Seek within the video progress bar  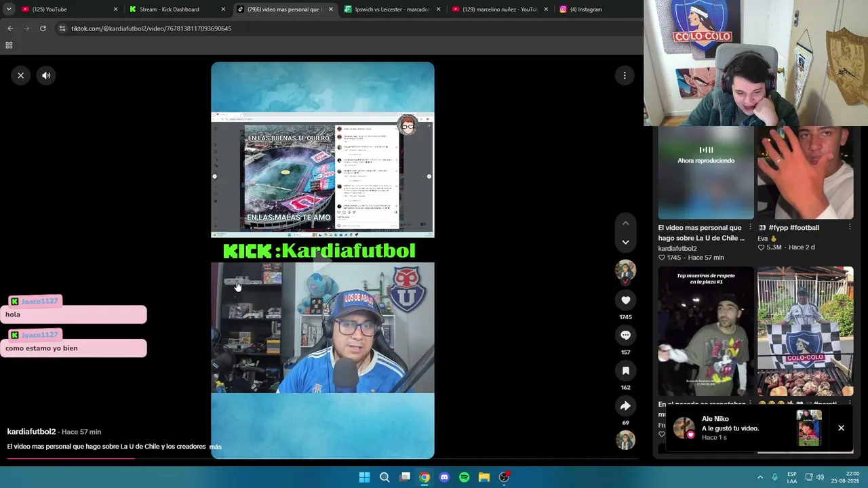click(322, 458)
